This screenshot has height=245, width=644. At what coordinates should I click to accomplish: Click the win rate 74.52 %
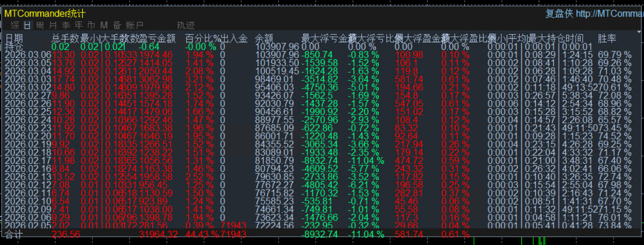click(615, 136)
